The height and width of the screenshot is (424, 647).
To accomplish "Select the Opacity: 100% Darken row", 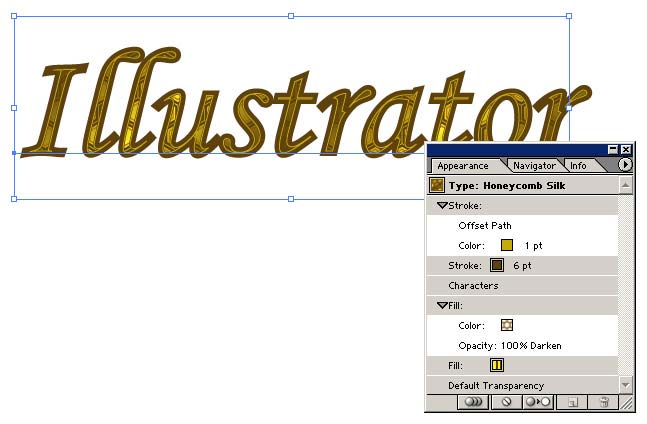I will click(x=522, y=346).
